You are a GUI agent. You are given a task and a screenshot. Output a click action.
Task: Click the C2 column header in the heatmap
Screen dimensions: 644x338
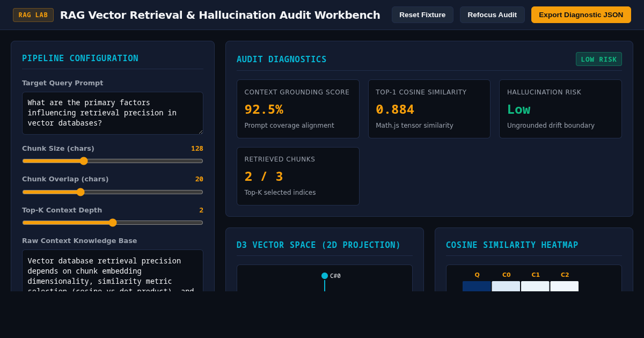[565, 275]
